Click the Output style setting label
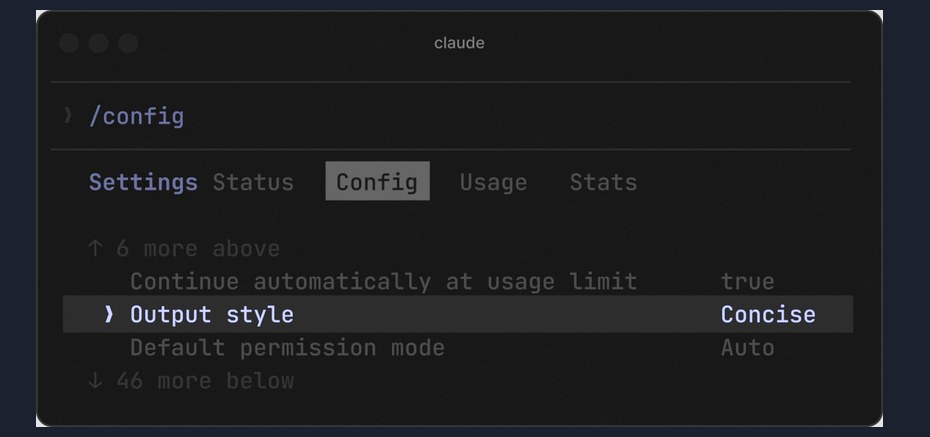Screen dimensions: 930x437 click(x=212, y=315)
